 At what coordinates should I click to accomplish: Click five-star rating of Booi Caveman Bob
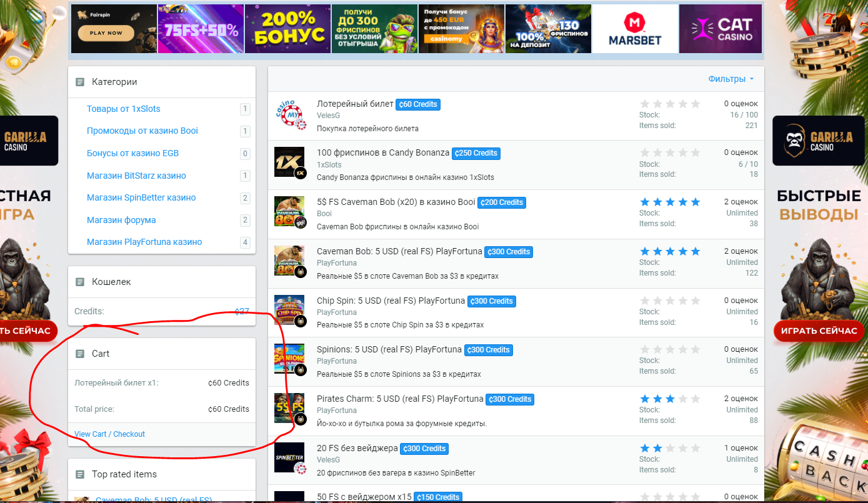click(670, 202)
